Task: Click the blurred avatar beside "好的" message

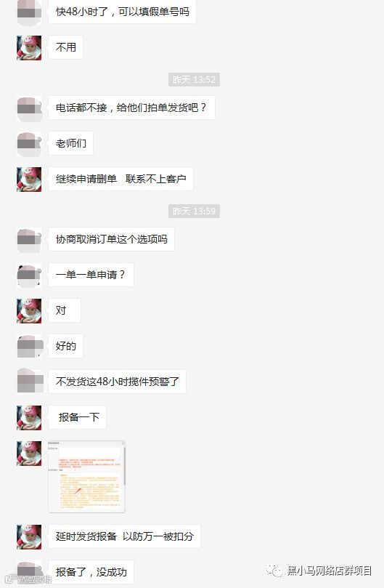Action: 29,346
